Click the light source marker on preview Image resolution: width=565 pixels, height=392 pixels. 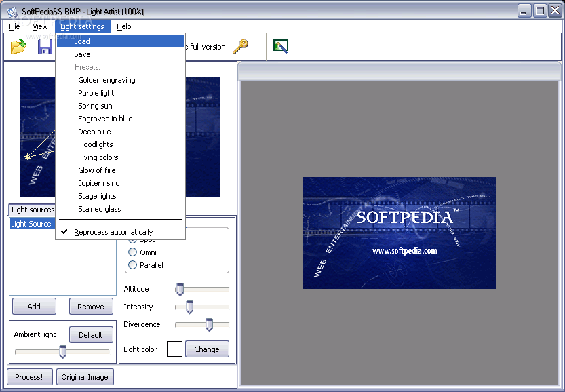coord(27,157)
